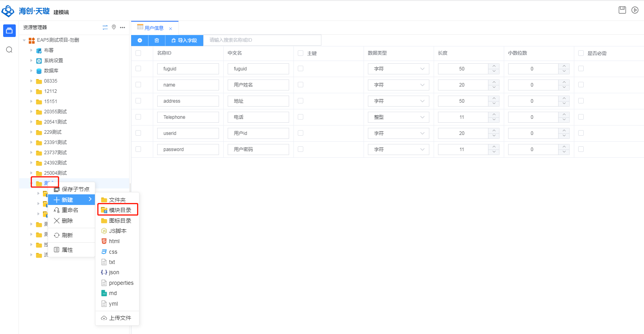The image size is (644, 334).
Task: Toggle the select-all checkbox in table header
Action: [138, 53]
